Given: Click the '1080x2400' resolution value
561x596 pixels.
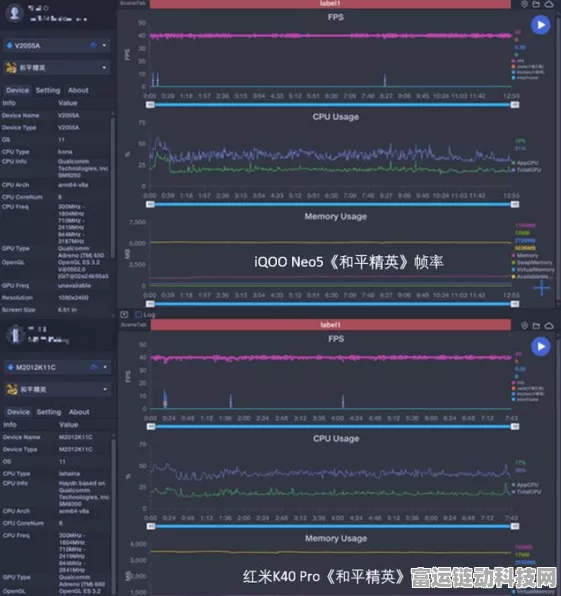Looking at the screenshot, I should [x=73, y=298].
